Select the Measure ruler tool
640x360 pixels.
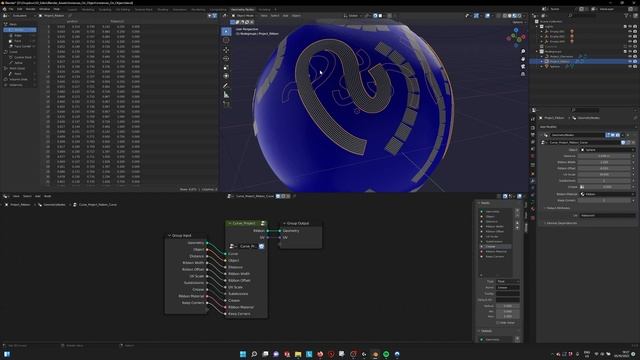coord(226,95)
